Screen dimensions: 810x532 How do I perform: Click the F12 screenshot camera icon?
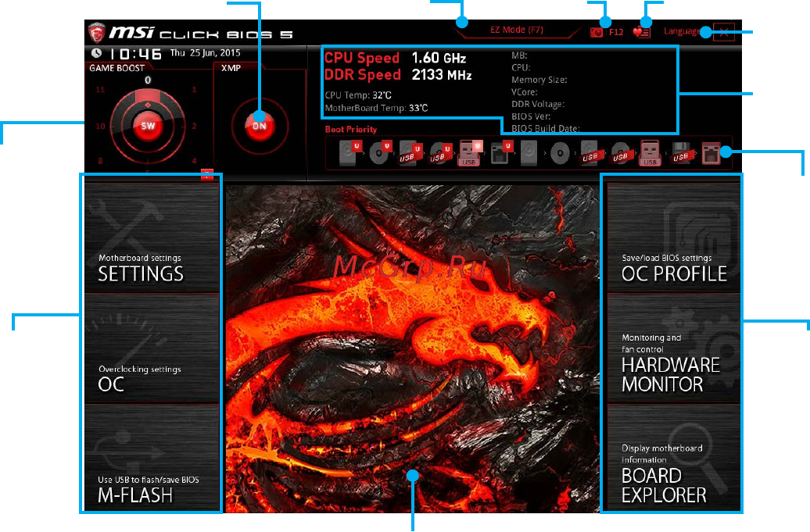[x=596, y=33]
